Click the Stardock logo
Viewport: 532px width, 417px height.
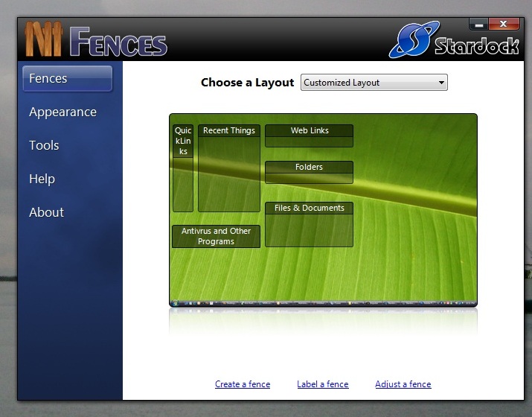454,40
